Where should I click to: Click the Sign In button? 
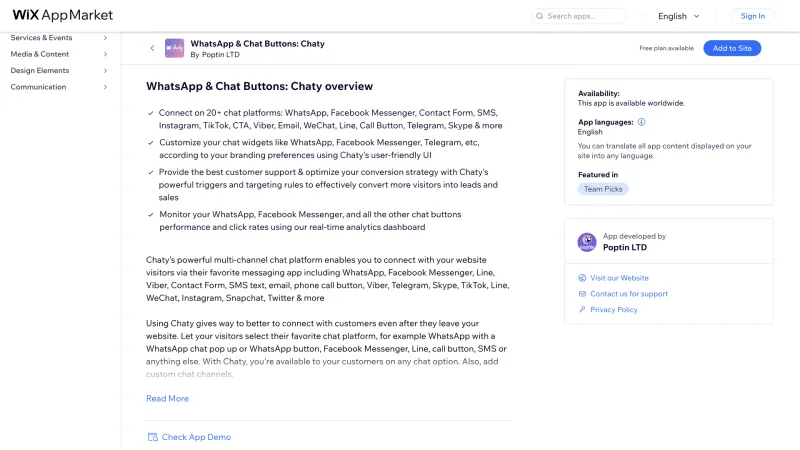click(x=753, y=16)
